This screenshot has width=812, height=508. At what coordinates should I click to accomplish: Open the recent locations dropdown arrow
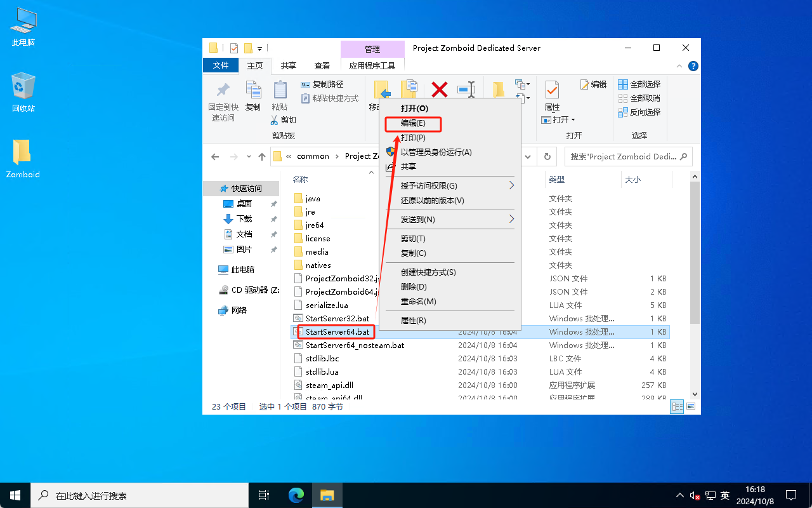click(x=248, y=157)
